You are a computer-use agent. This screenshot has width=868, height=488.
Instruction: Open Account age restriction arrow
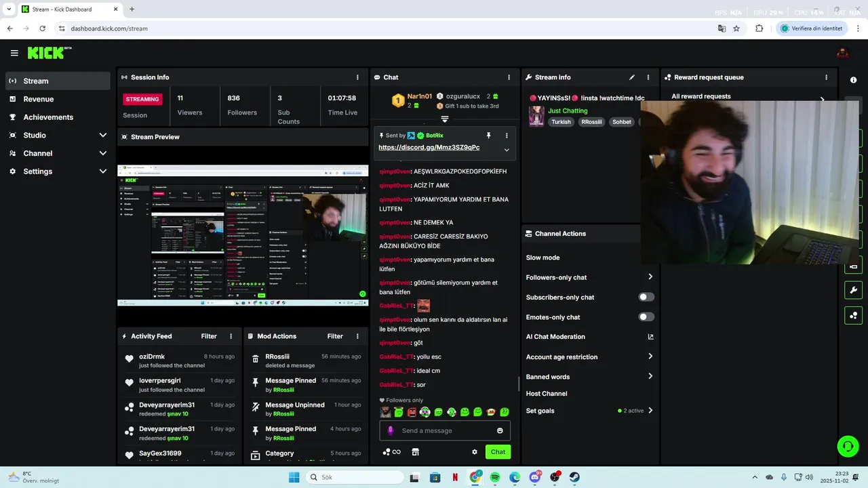click(x=650, y=357)
